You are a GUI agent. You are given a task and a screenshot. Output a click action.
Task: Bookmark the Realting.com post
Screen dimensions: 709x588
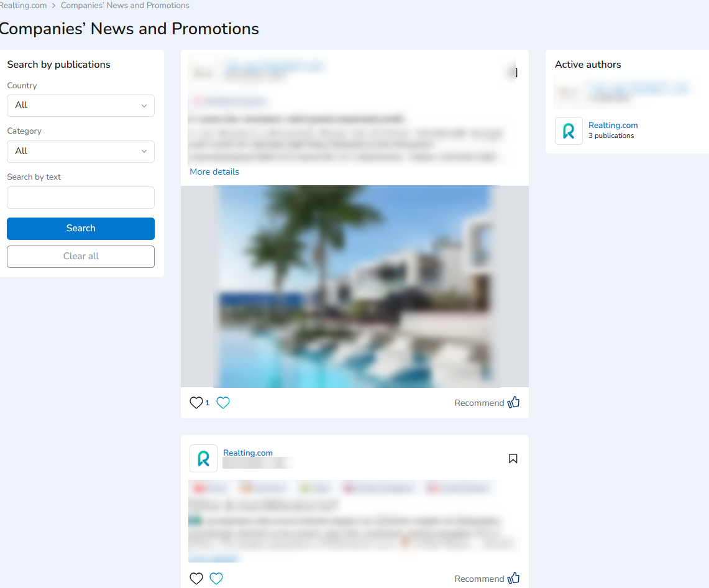[x=513, y=459]
